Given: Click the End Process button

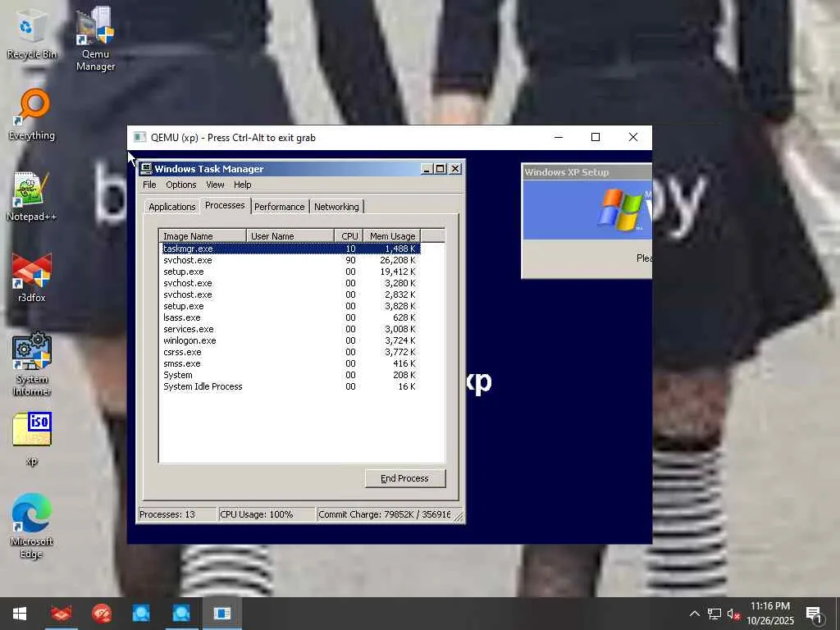Looking at the screenshot, I should coord(405,478).
